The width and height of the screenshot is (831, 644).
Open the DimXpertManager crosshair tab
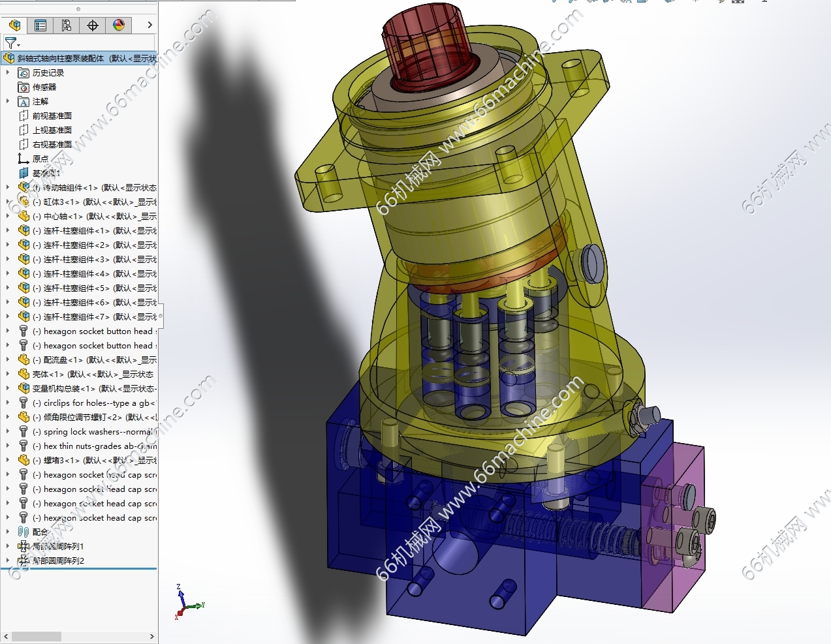93,25
